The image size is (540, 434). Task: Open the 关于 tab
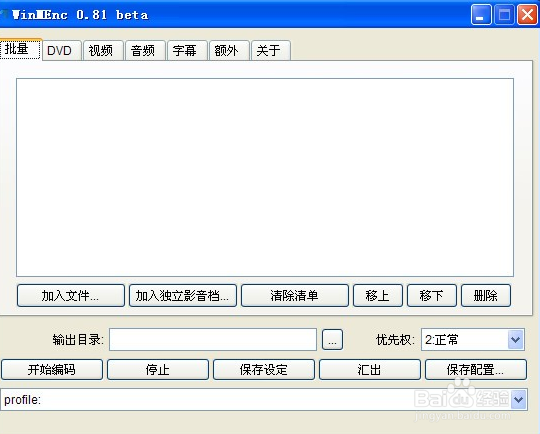[271, 51]
